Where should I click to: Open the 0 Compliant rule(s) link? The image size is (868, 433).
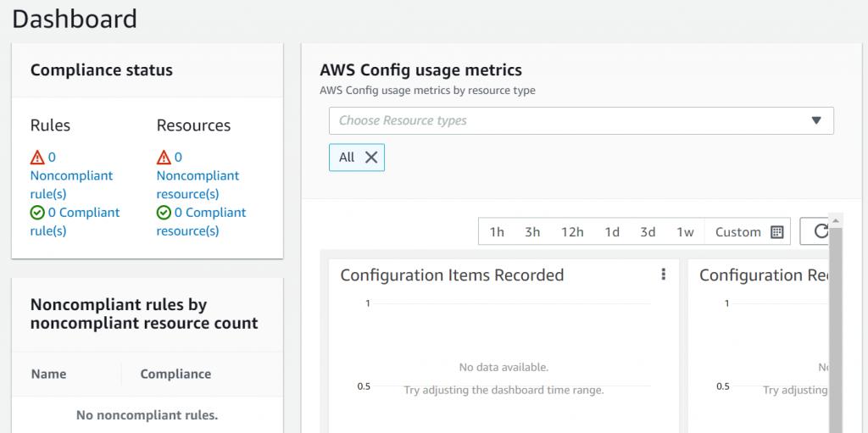pyautogui.click(x=75, y=221)
